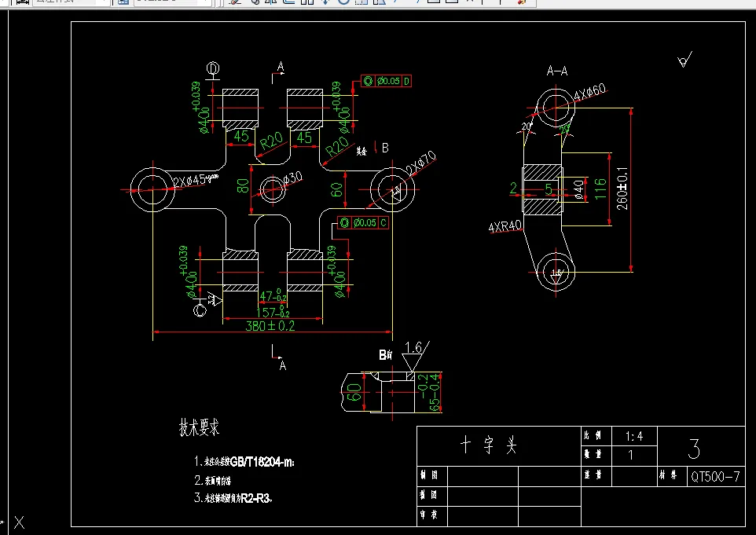Click the 157 toleranced dimension text
Image resolution: width=756 pixels, height=535 pixels.
273,311
